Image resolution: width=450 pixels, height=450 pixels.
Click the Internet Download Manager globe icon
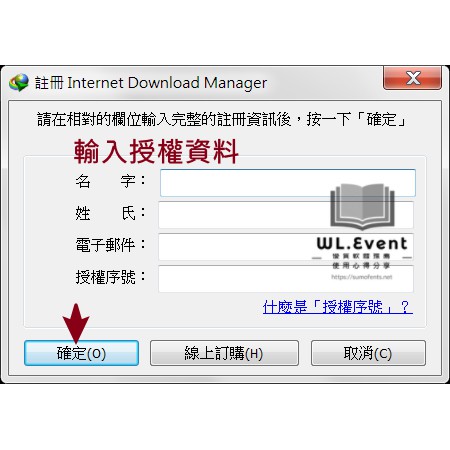[19, 82]
